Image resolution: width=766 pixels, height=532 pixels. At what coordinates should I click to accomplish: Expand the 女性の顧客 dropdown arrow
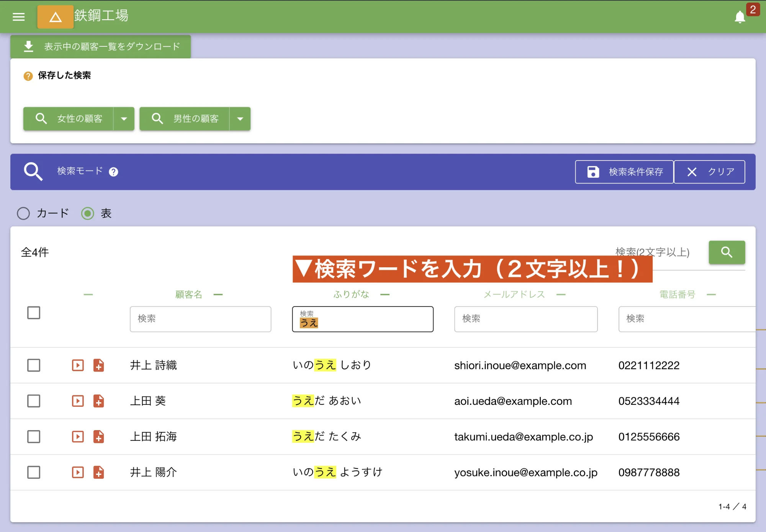(x=124, y=119)
